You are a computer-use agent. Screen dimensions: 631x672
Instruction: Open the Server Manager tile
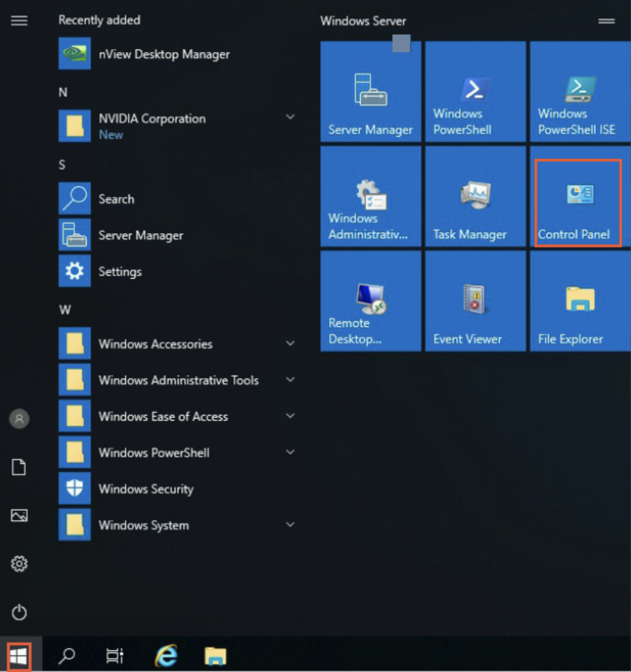click(371, 92)
